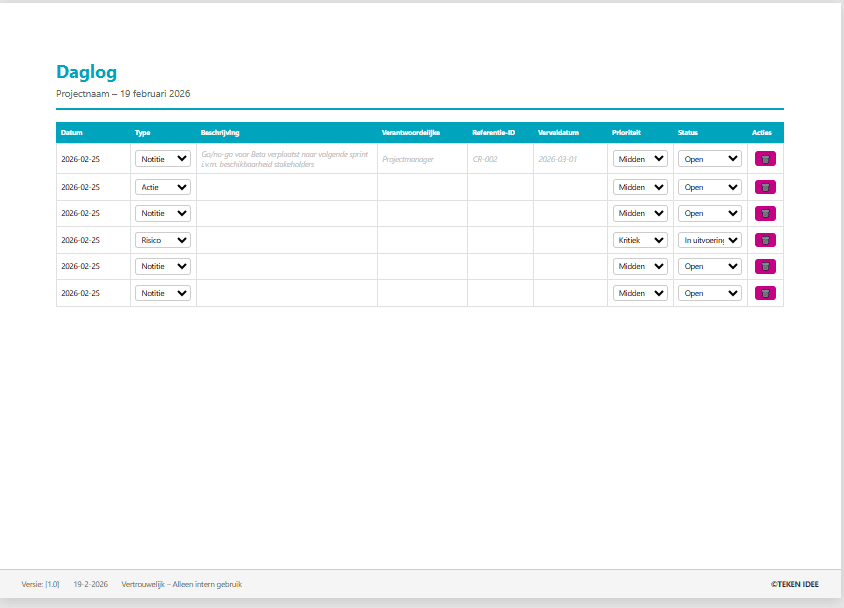Delete the log entry with reference CR-002
844x608 pixels.
[x=765, y=159]
